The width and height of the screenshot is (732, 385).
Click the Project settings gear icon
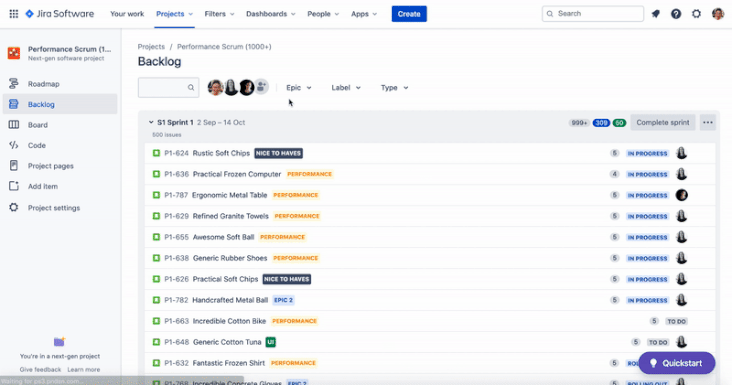14,207
